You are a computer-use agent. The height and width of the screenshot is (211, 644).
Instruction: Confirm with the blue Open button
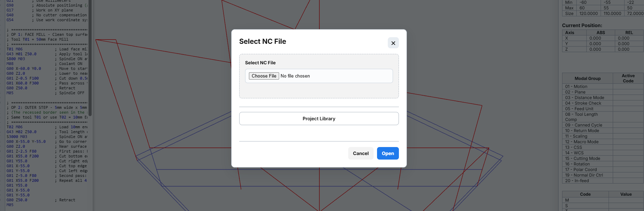388,153
